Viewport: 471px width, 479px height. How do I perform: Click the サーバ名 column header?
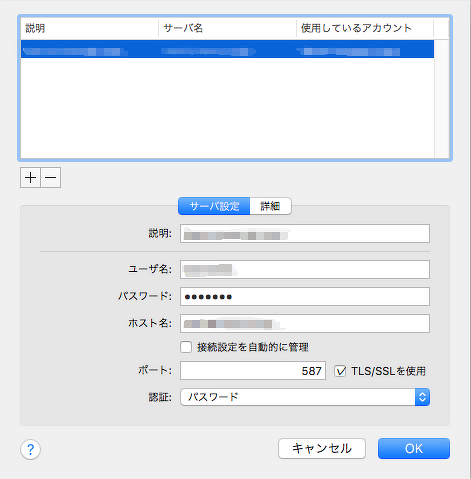pyautogui.click(x=227, y=28)
